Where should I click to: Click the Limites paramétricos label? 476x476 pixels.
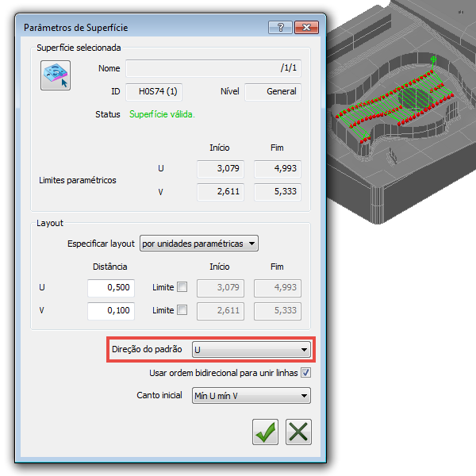pos(78,180)
